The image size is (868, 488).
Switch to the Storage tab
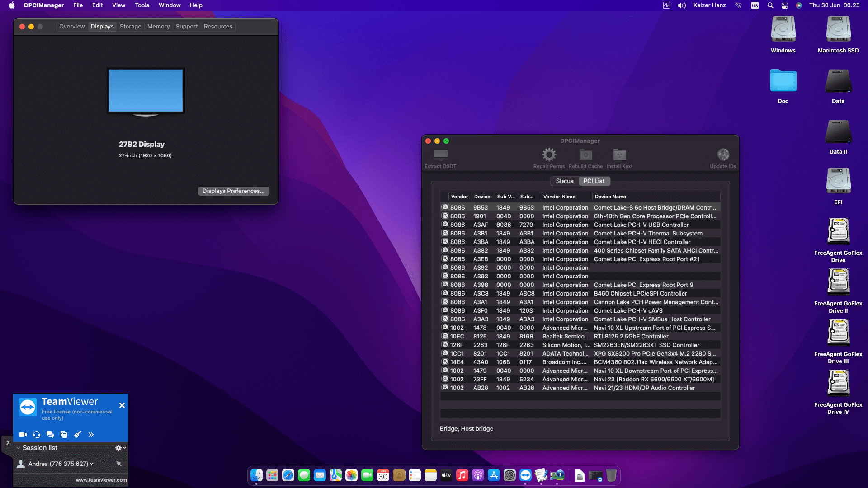[x=130, y=27]
